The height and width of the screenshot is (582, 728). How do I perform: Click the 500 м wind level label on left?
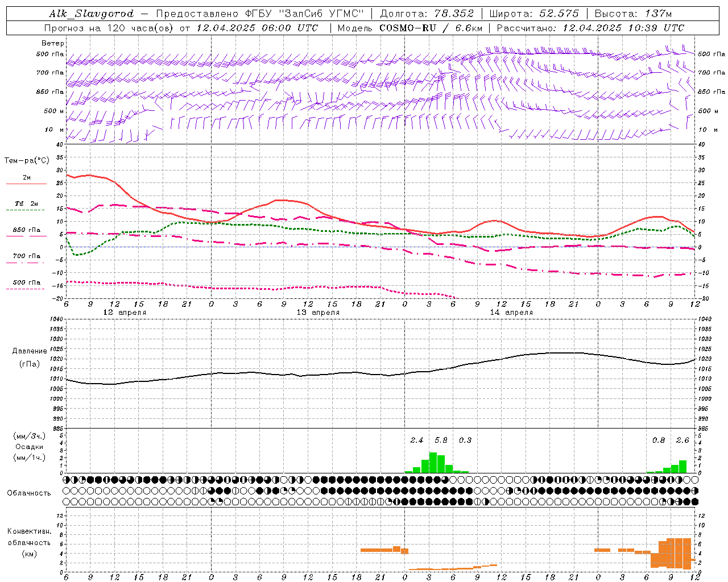coord(54,111)
